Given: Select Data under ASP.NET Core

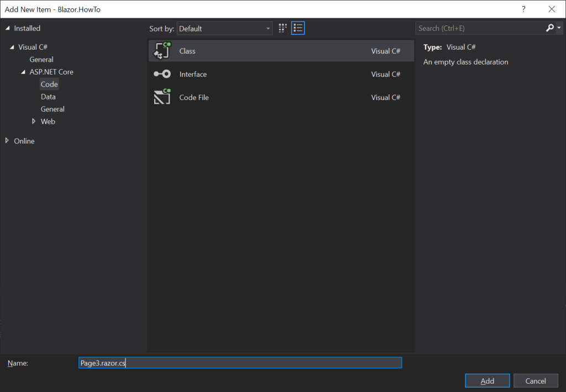Looking at the screenshot, I should (x=48, y=97).
